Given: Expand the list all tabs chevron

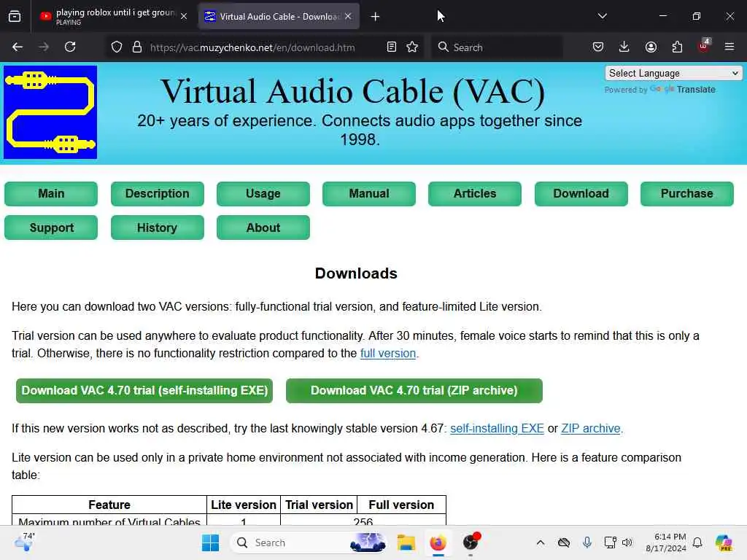Looking at the screenshot, I should pyautogui.click(x=602, y=16).
